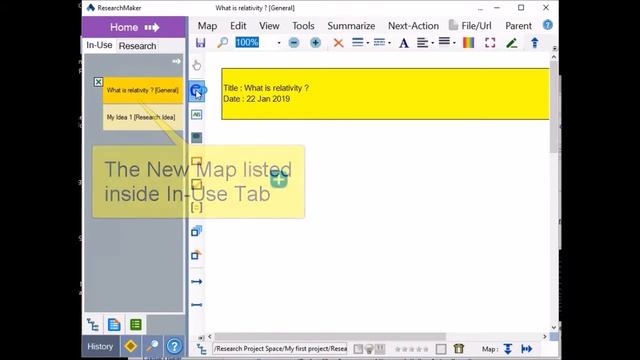Select 'My Idea 1 [Research Idea]' map entry
This screenshot has width=640, height=360.
(x=143, y=118)
